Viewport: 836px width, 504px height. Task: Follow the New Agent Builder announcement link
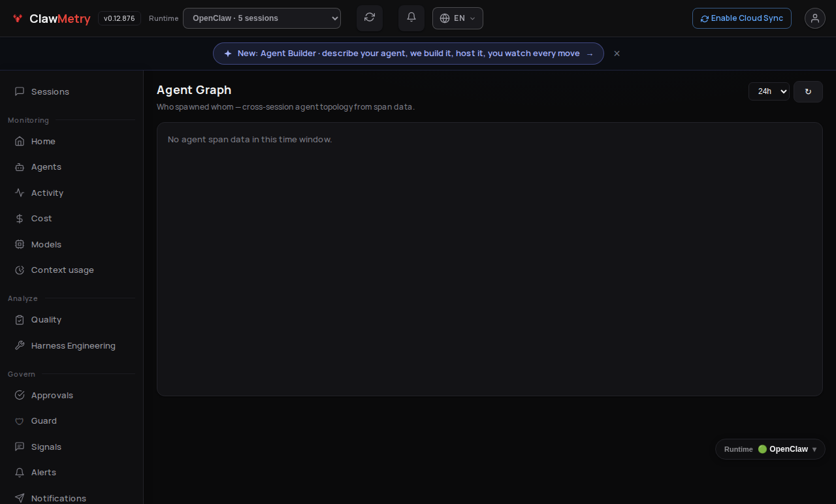[x=408, y=54]
